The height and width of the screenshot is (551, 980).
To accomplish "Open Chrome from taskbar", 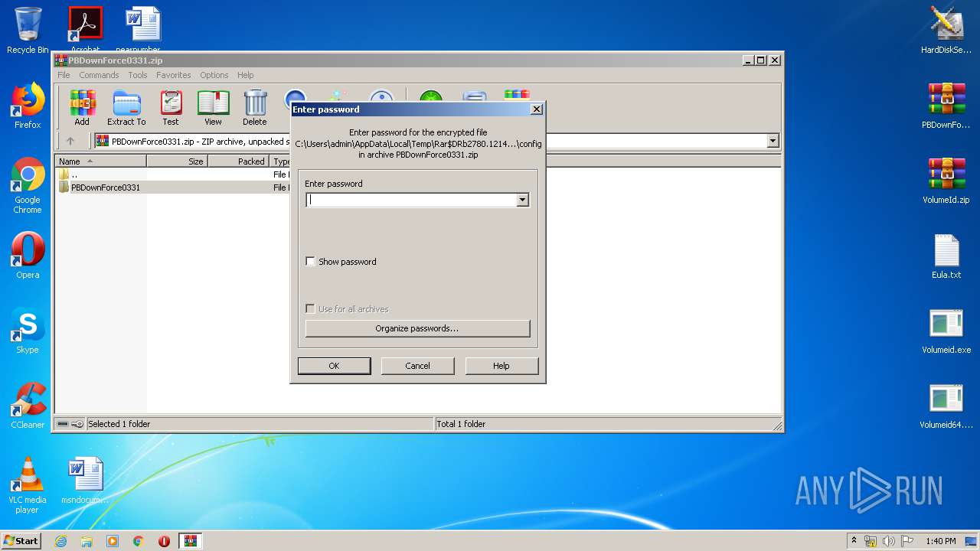I will [139, 541].
